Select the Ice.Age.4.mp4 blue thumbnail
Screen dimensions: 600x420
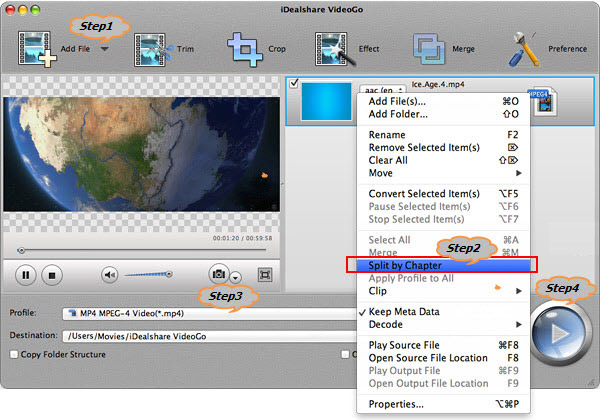[326, 102]
